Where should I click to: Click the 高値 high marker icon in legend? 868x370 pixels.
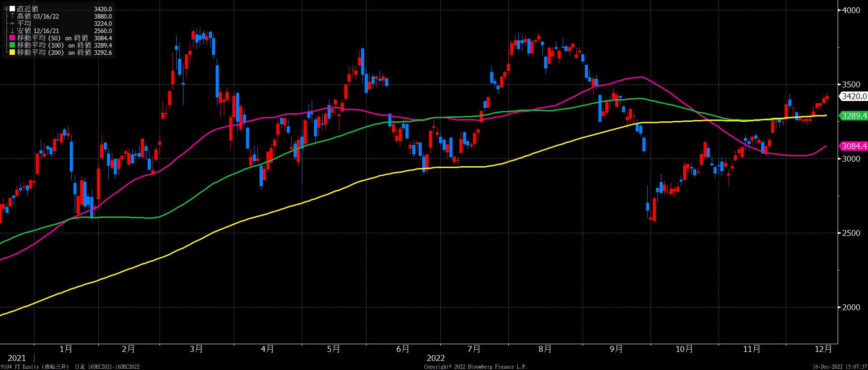tap(12, 16)
